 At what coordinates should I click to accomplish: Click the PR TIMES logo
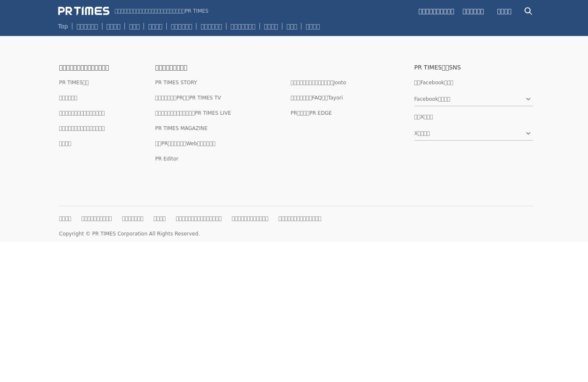83,11
